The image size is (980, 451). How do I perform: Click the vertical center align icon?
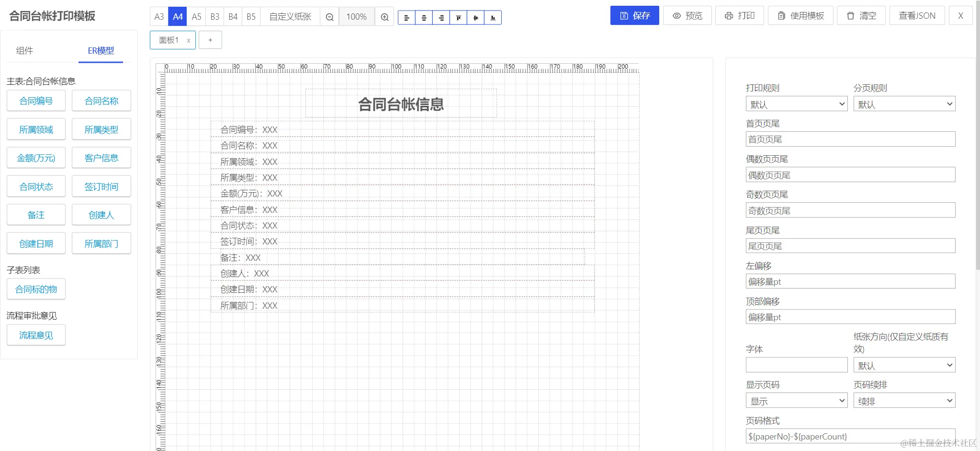[x=475, y=17]
